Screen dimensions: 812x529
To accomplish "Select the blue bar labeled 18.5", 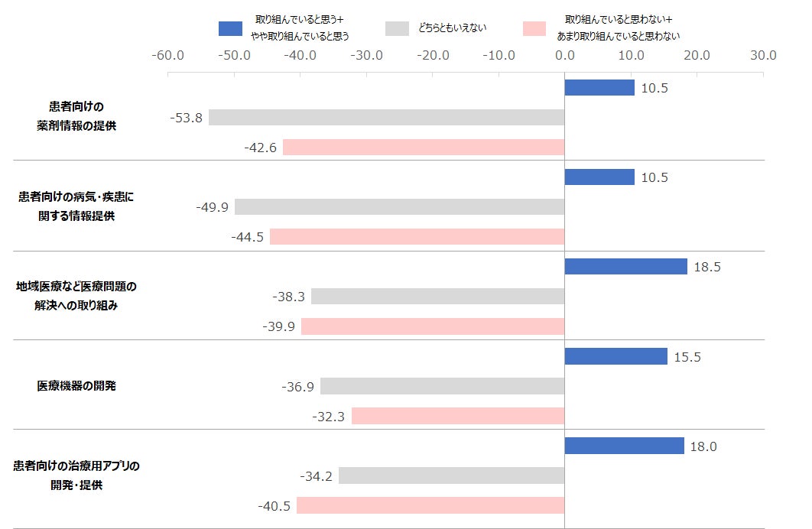I will [x=625, y=267].
